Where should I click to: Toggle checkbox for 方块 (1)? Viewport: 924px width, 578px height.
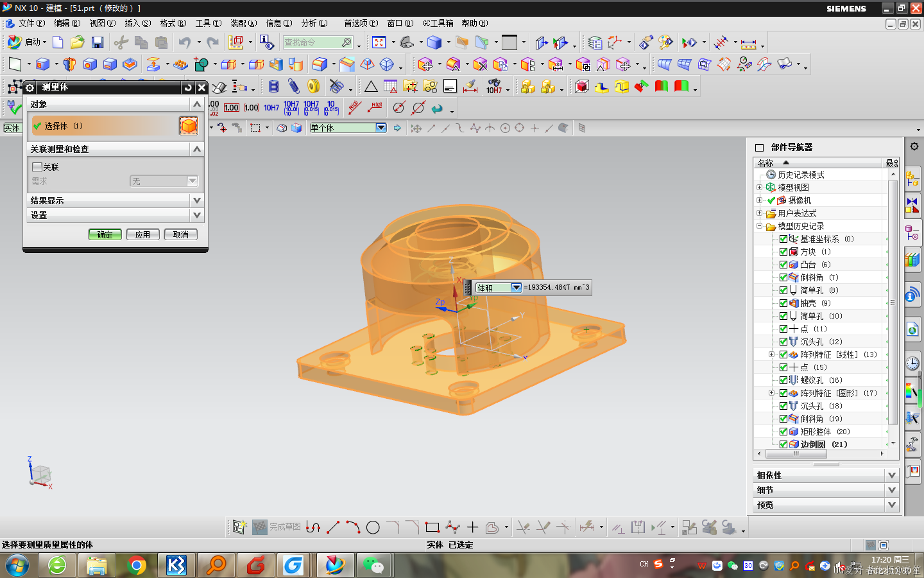click(783, 252)
